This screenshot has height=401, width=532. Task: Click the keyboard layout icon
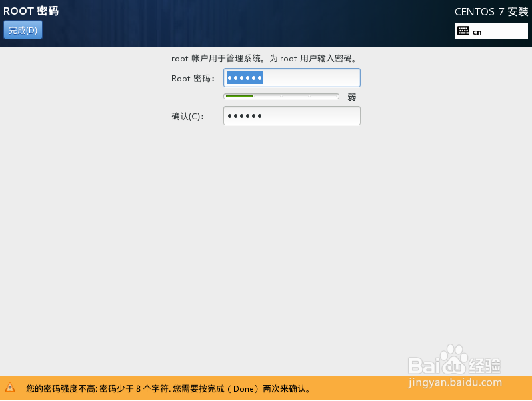[x=463, y=31]
